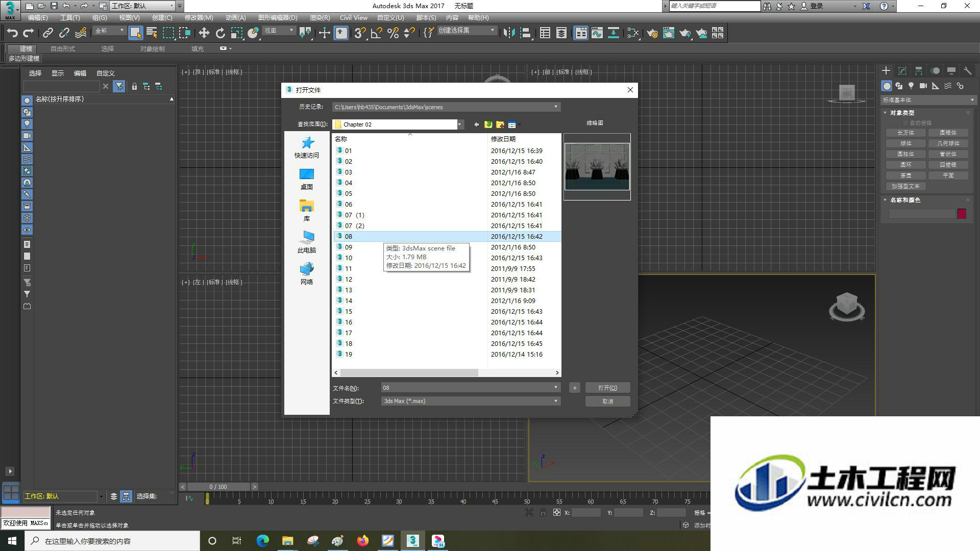Create new folder icon in dialog

pos(500,124)
